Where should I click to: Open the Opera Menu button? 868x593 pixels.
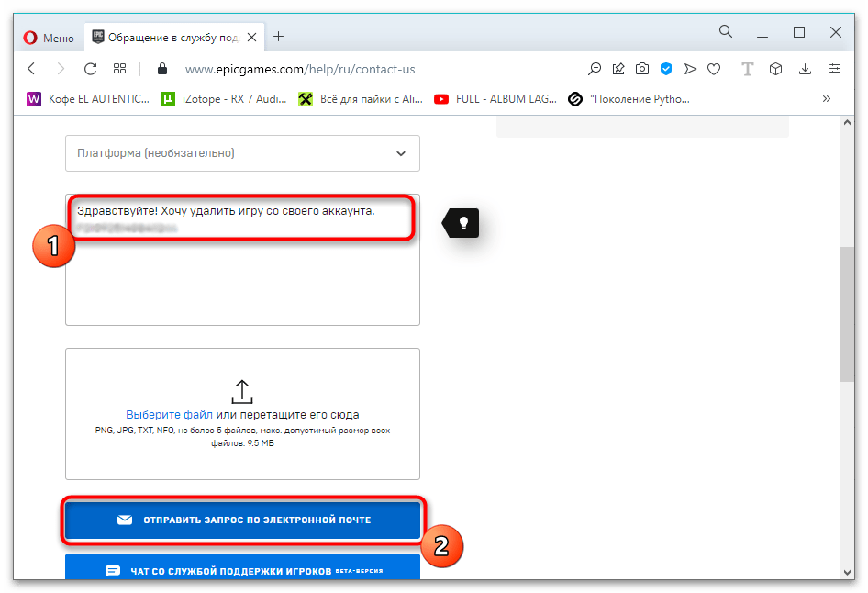pyautogui.click(x=49, y=38)
